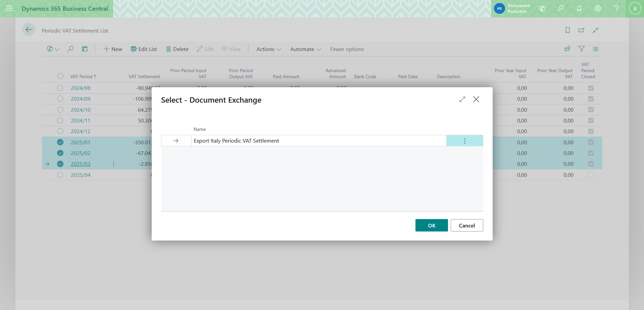Click the Delete trash action
The width and height of the screenshot is (644, 310).
point(177,49)
